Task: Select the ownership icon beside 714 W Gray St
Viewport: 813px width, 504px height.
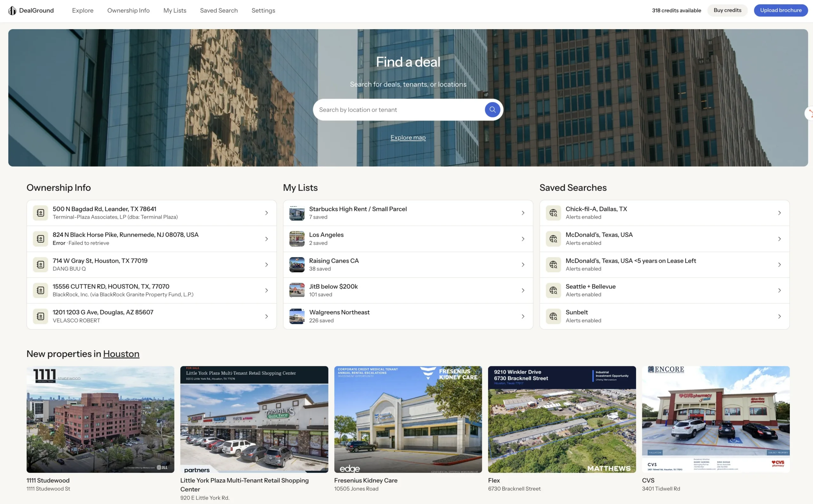Action: [x=40, y=264]
